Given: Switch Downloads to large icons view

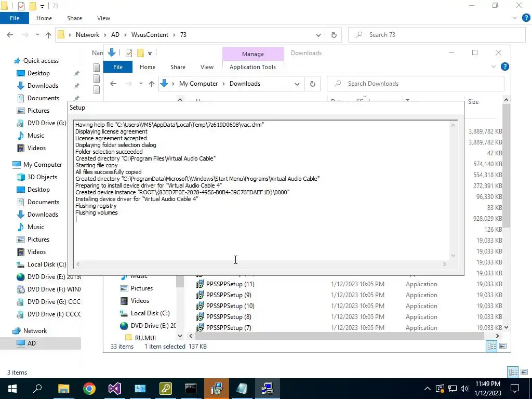Looking at the screenshot, I should click(x=503, y=346).
